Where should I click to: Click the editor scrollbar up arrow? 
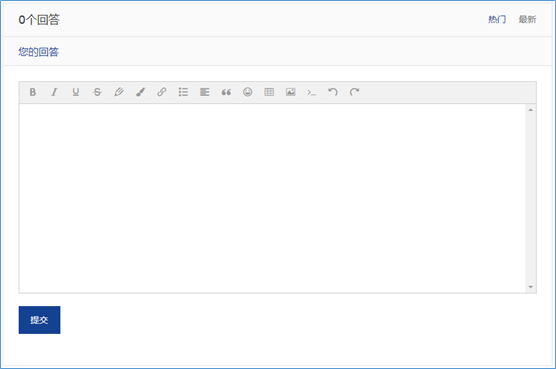click(530, 110)
